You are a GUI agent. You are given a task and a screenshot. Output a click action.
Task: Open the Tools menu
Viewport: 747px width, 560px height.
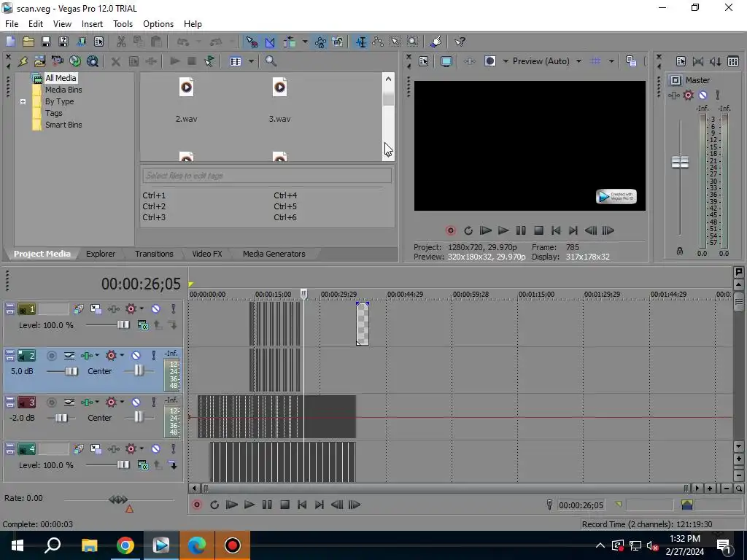coord(123,24)
